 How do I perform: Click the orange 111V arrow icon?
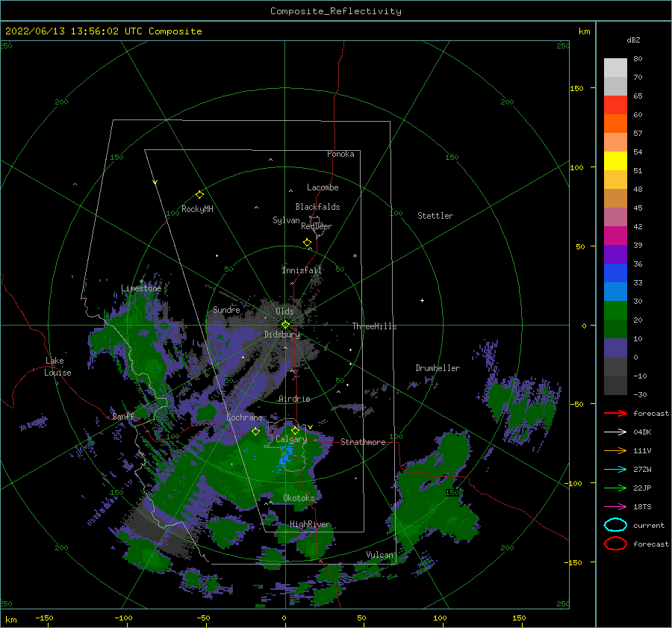click(x=615, y=450)
